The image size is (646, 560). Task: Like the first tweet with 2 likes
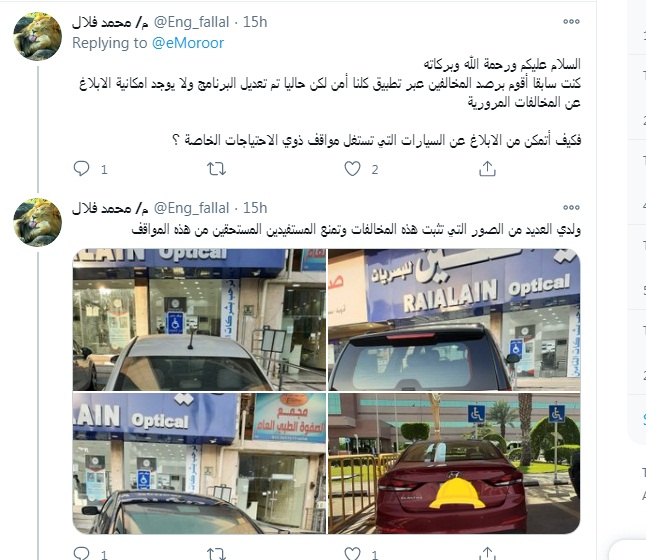coord(352,169)
